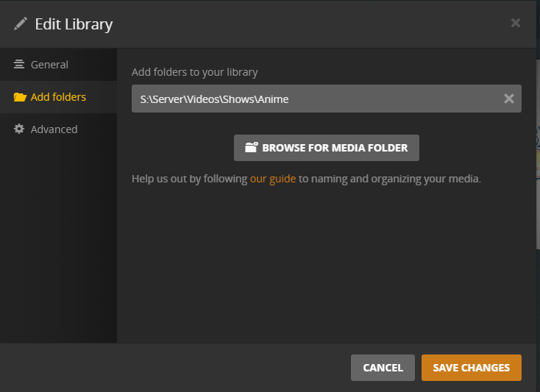
Task: Switch to the General tab
Action: click(49, 65)
